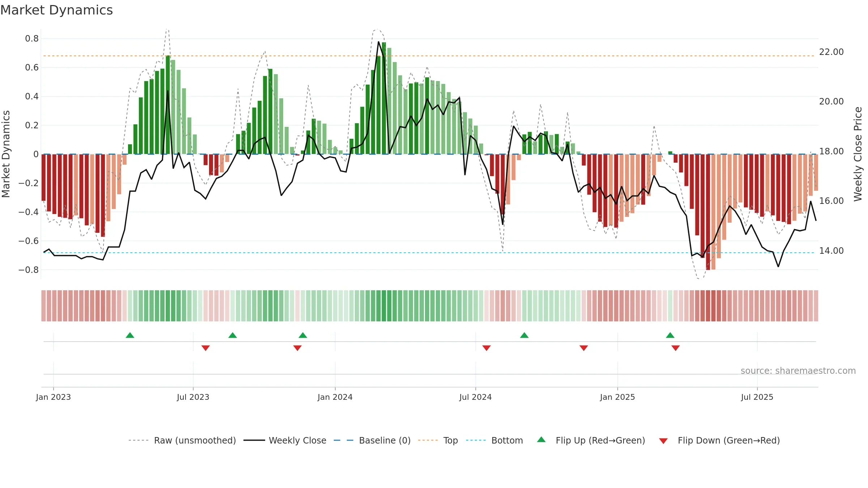The height and width of the screenshot is (488, 868).
Task: Click the vertical Market Dynamics axis title
Action: [x=6, y=154]
